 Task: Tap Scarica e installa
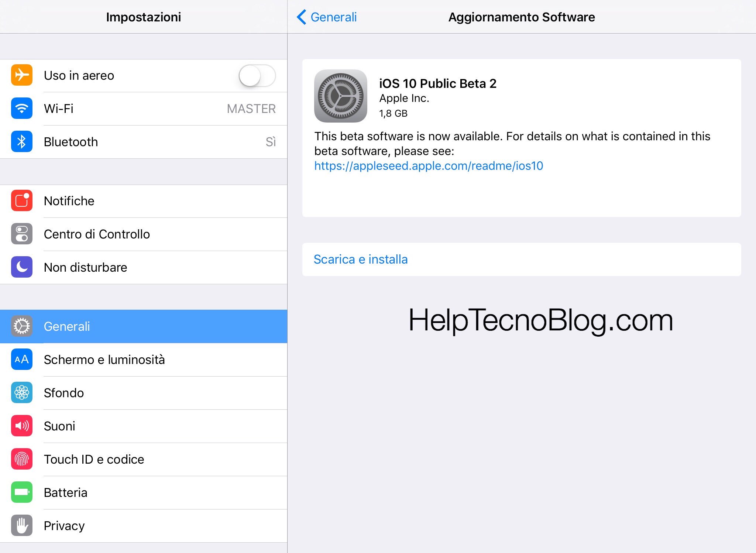tap(521, 259)
